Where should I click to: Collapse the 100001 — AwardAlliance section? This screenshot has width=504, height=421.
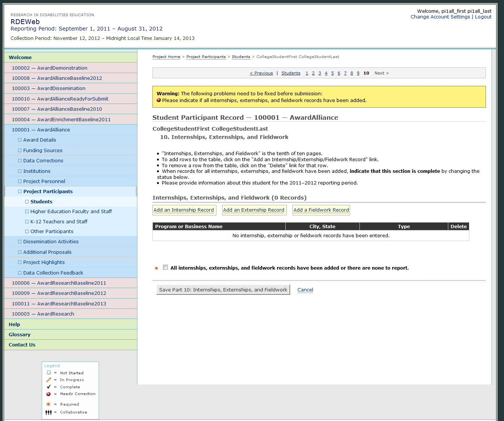coord(41,130)
